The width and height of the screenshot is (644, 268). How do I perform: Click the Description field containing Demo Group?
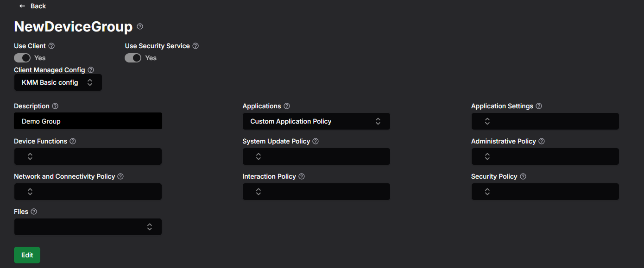pyautogui.click(x=88, y=121)
